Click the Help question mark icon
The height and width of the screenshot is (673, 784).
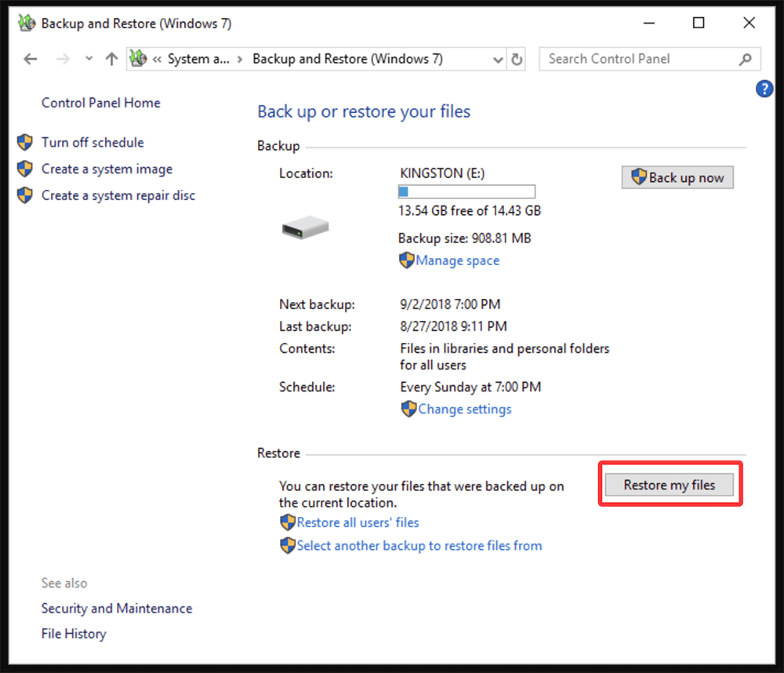(x=764, y=89)
